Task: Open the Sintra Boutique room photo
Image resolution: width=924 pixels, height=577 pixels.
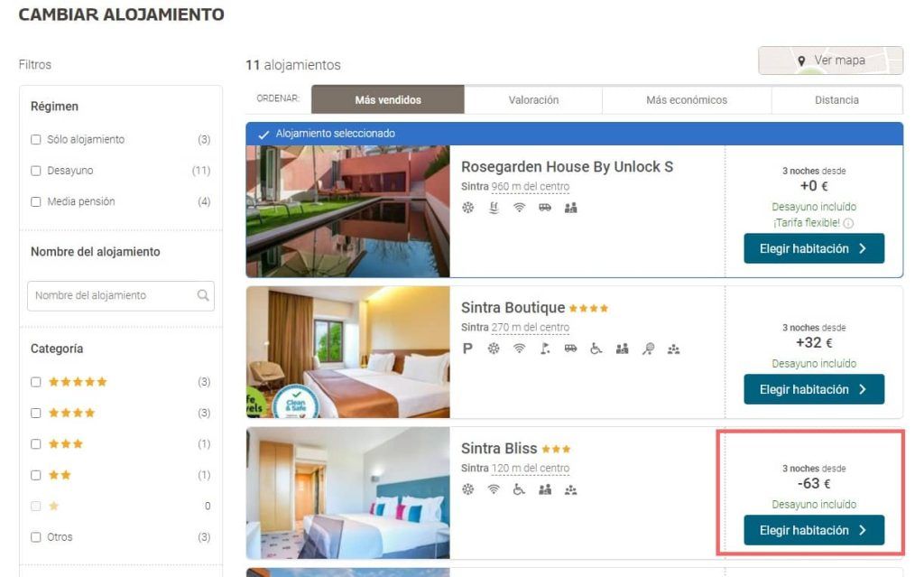Action: click(347, 352)
